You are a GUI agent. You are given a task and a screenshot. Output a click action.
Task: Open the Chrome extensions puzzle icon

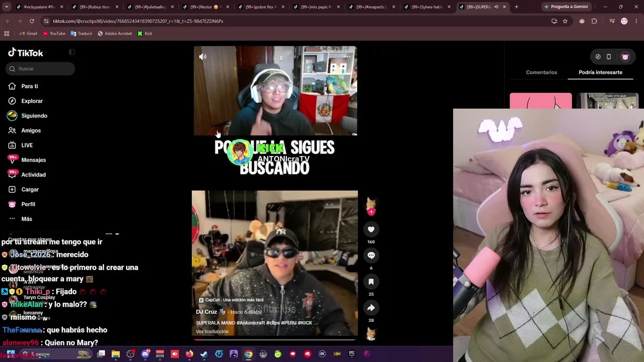(x=594, y=21)
